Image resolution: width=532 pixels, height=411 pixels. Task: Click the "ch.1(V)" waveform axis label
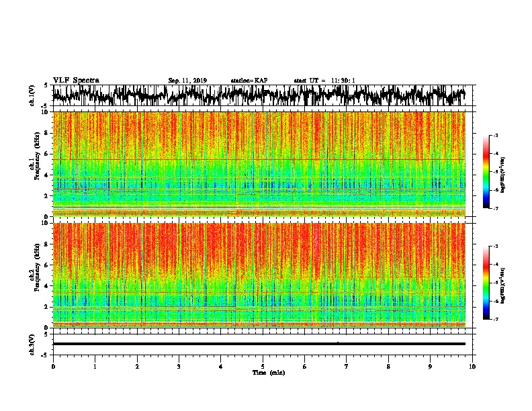pyautogui.click(x=32, y=95)
